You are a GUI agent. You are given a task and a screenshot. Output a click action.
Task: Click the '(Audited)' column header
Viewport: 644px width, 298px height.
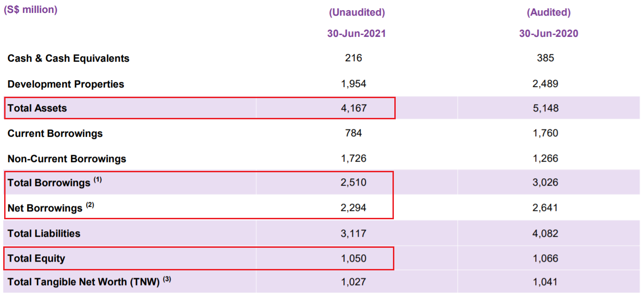[x=549, y=12]
